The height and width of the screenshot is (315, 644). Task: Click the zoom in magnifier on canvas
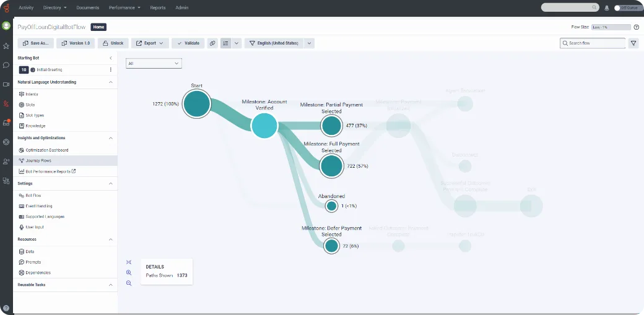point(129,272)
